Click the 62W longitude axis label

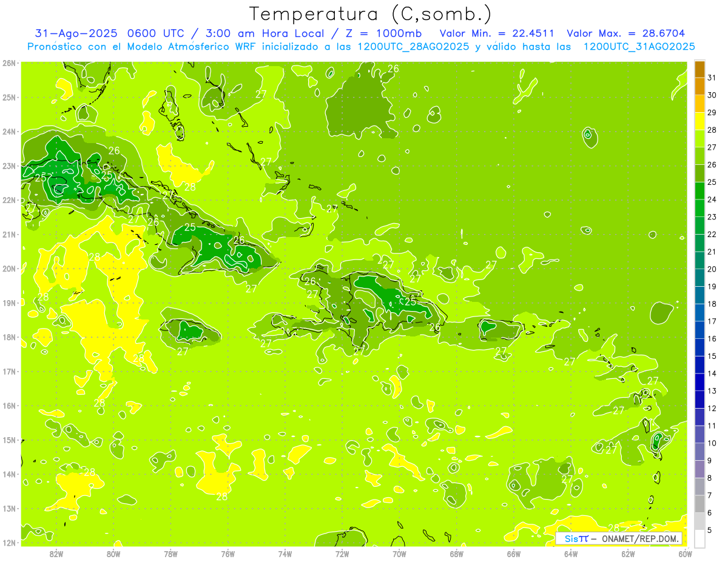click(x=628, y=554)
